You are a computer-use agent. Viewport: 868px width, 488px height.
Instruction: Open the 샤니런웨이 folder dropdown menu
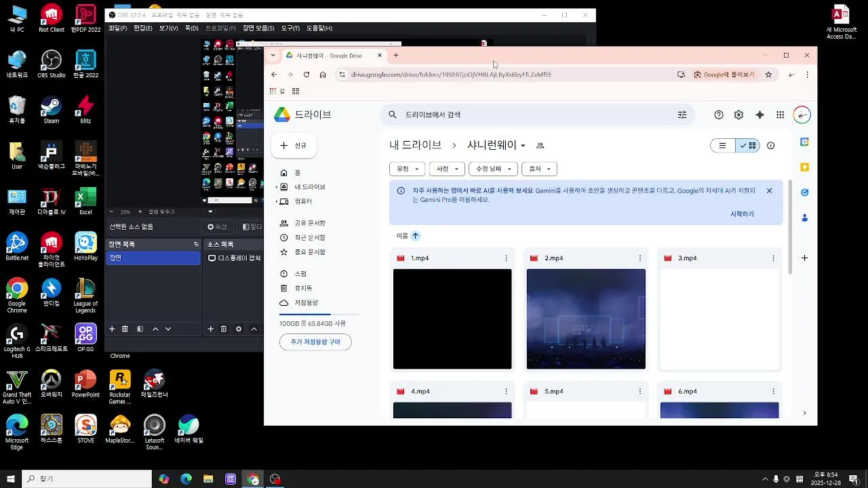point(523,146)
